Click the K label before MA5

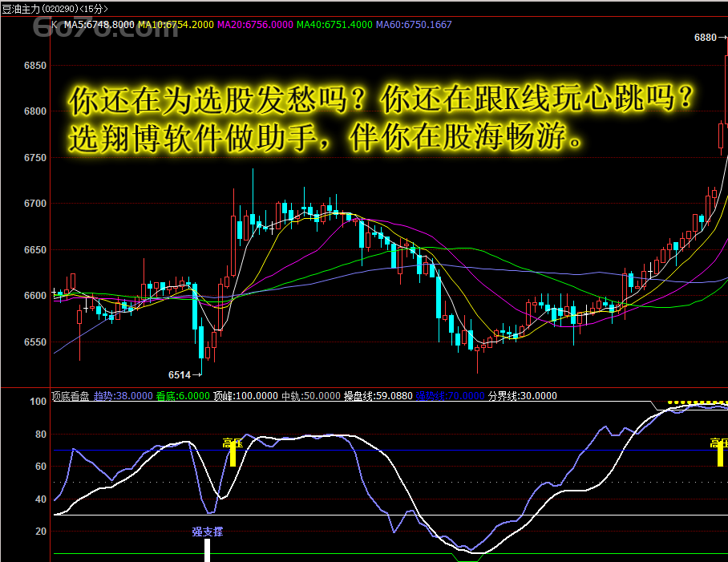coord(55,25)
